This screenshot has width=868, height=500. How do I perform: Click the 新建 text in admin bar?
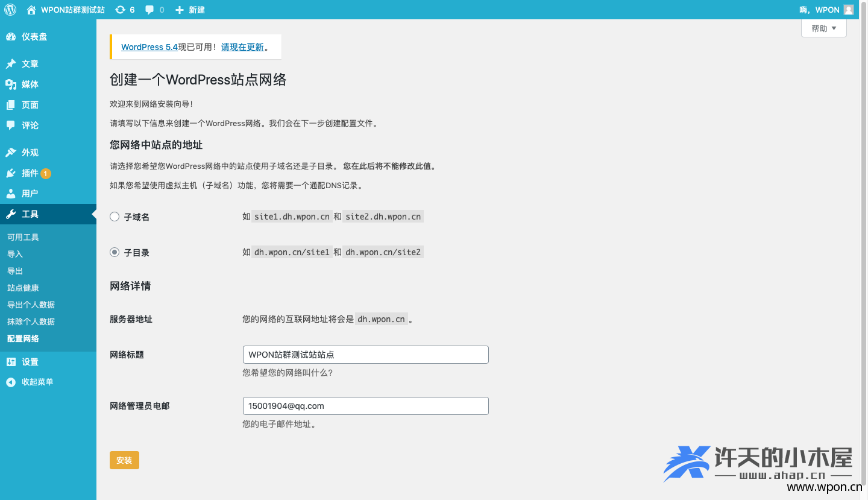pyautogui.click(x=197, y=10)
